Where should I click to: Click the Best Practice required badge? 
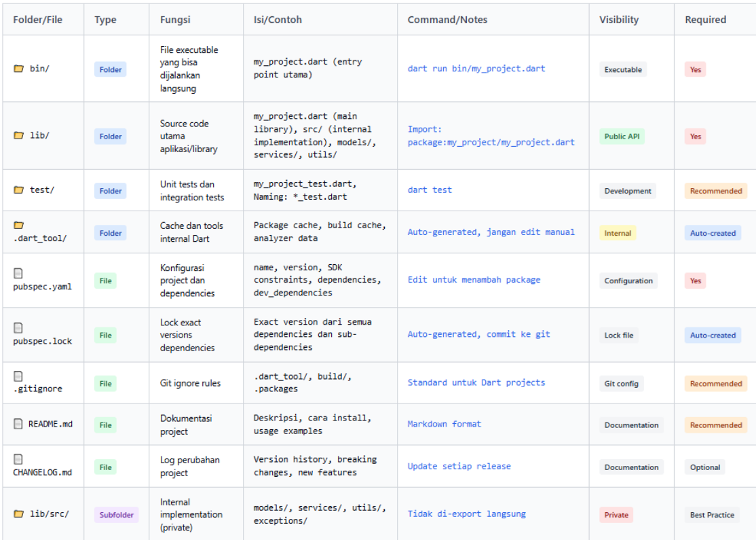pos(712,515)
